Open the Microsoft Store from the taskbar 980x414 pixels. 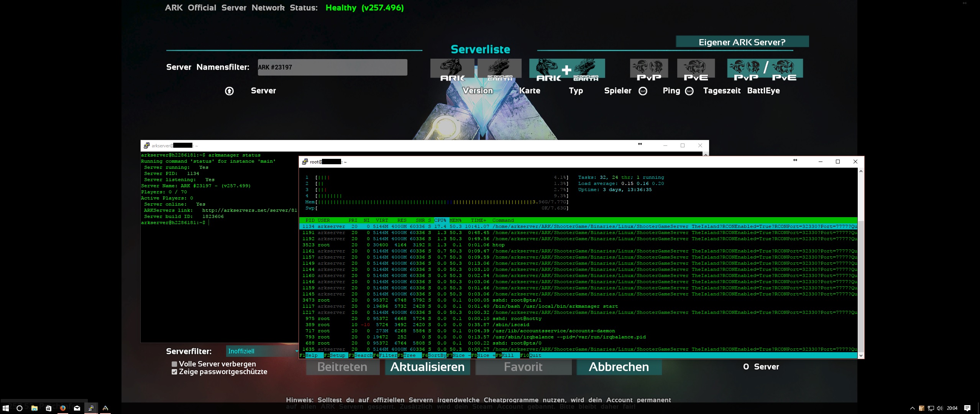[48, 408]
